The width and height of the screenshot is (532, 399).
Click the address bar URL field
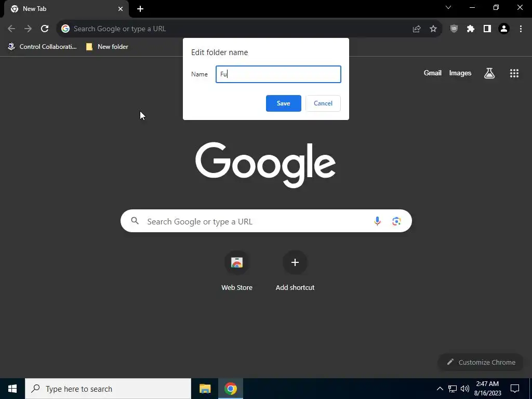[x=237, y=29]
